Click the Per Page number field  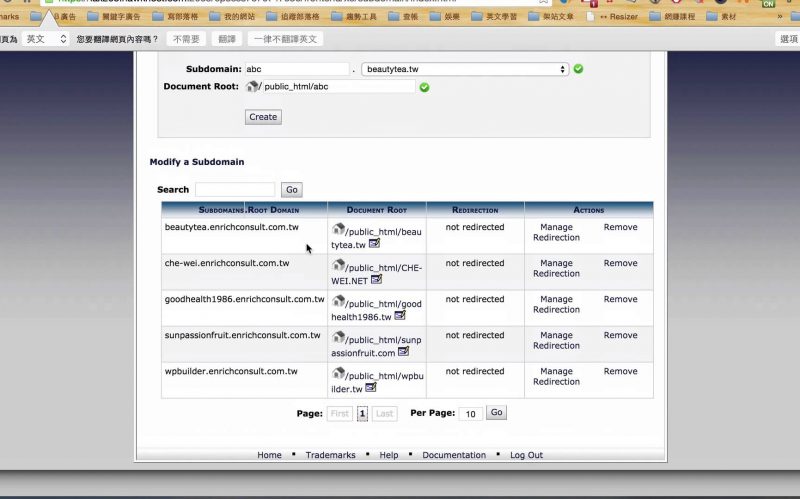[470, 414]
